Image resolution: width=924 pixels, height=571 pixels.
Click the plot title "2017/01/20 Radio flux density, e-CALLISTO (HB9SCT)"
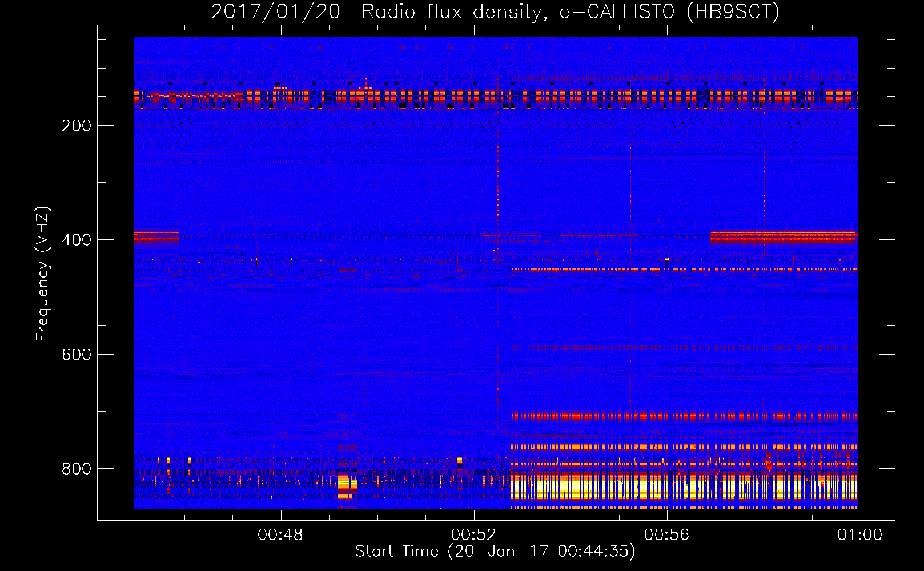[x=495, y=11]
